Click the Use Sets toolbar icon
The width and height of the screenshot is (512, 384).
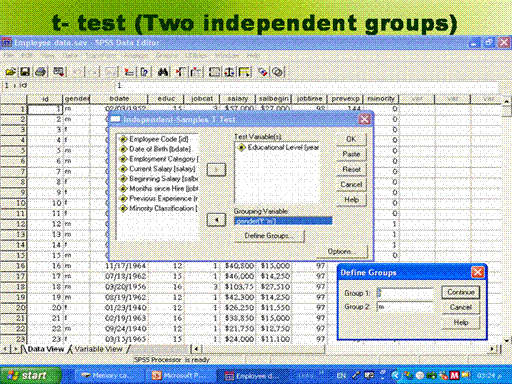pyautogui.click(x=278, y=72)
